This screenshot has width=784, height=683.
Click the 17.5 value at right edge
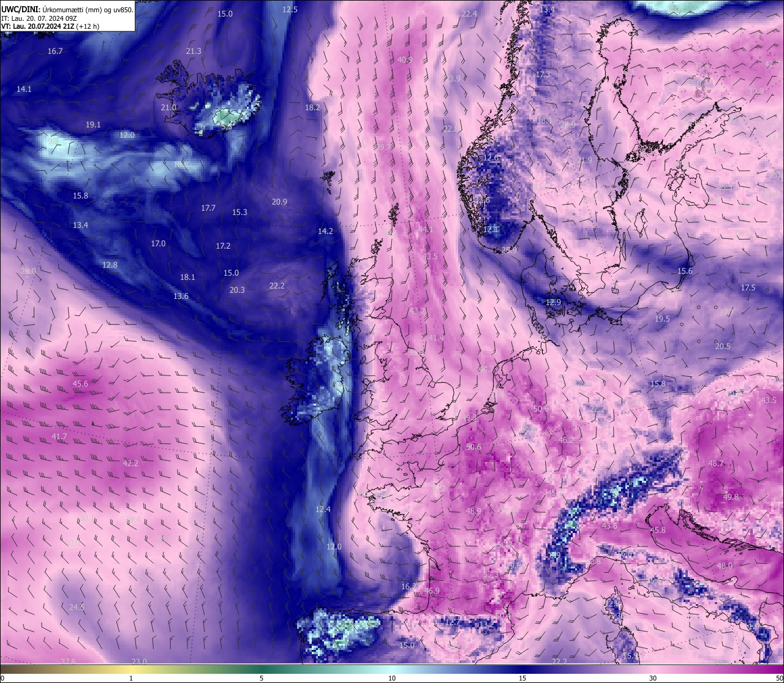748,287
